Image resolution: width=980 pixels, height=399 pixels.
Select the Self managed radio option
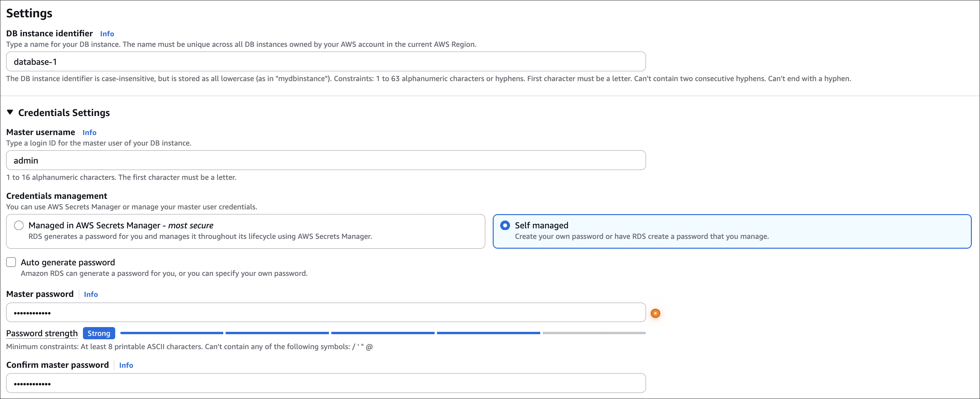tap(505, 225)
